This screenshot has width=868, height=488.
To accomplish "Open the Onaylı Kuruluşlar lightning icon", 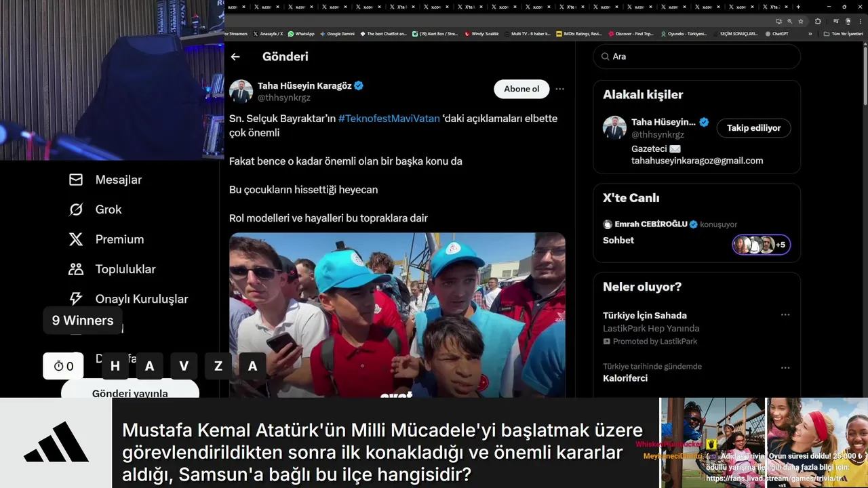I will pyautogui.click(x=76, y=299).
